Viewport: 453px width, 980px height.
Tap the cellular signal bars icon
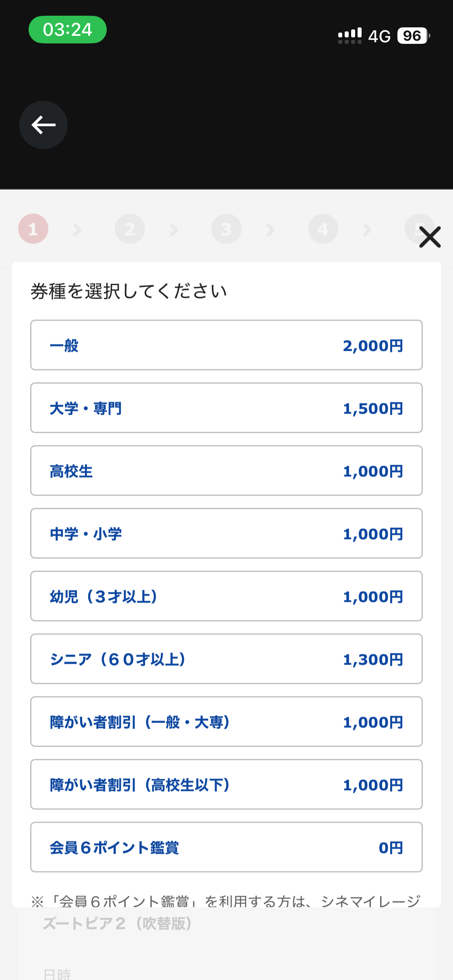tap(350, 36)
